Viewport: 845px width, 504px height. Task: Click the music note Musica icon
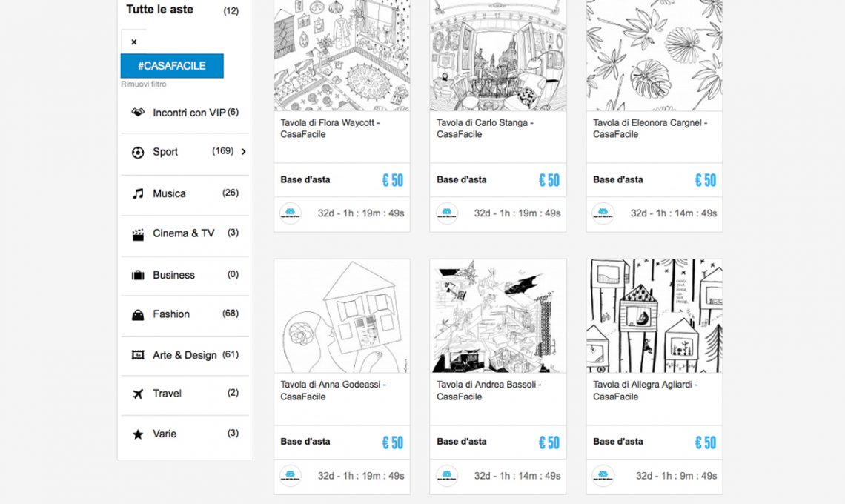(x=137, y=193)
